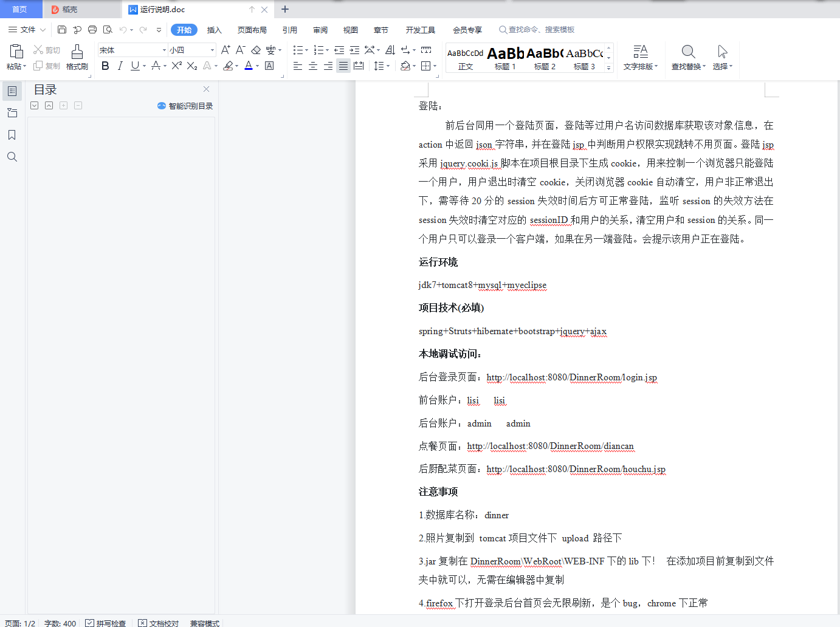
Task: Add a new document tab with plus button
Action: 285,9
